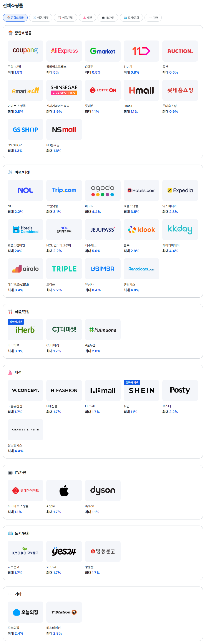Open the Gmarket logo tile
Viewport: 206px width, 644px height.
pos(103,51)
